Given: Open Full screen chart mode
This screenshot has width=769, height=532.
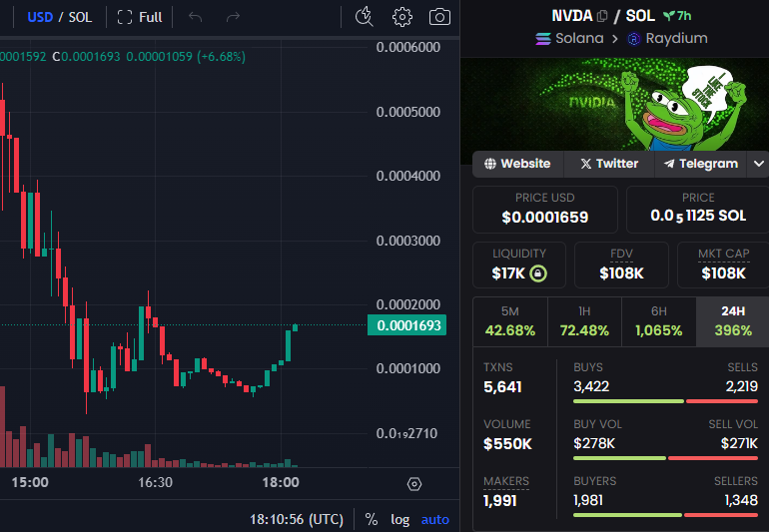Looking at the screenshot, I should coord(139,17).
